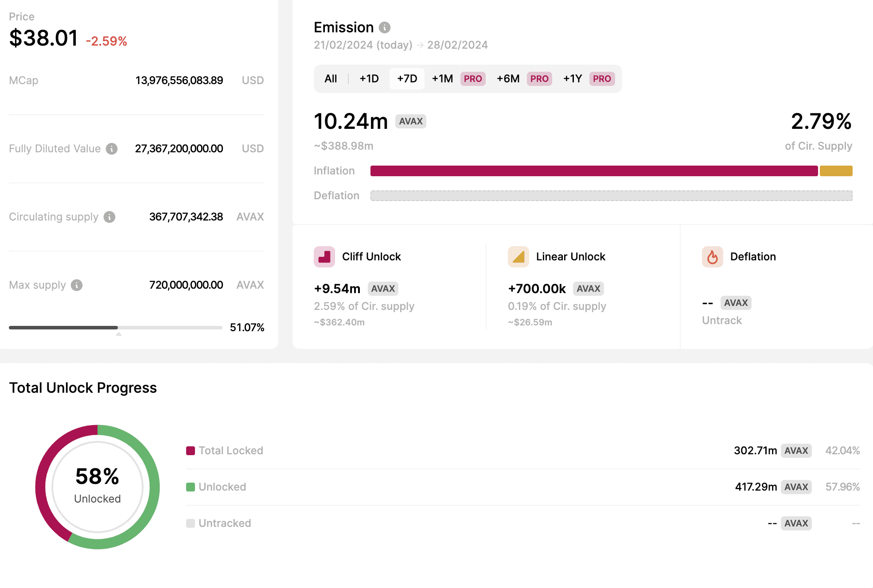Image resolution: width=873 pixels, height=588 pixels.
Task: Click the Linear Unlock icon
Action: (518, 257)
